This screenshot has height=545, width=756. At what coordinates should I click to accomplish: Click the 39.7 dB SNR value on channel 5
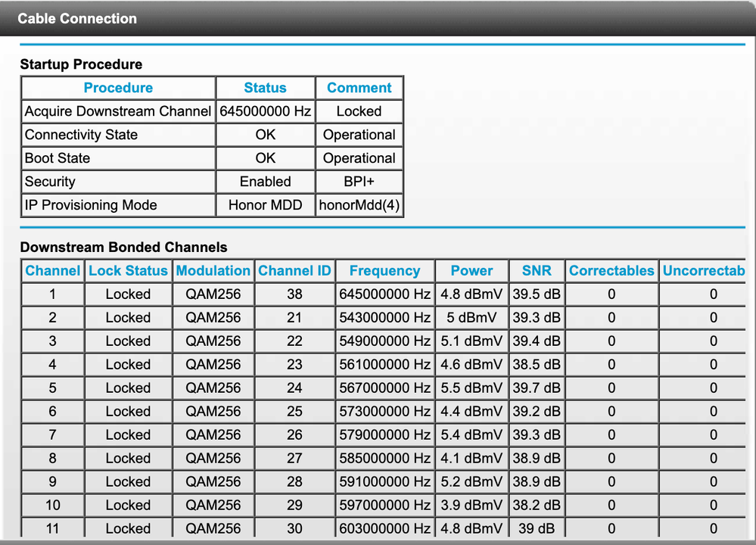click(x=537, y=388)
